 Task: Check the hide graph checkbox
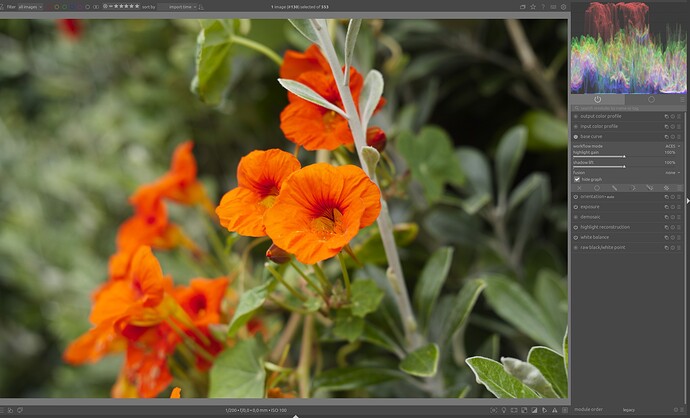click(576, 179)
